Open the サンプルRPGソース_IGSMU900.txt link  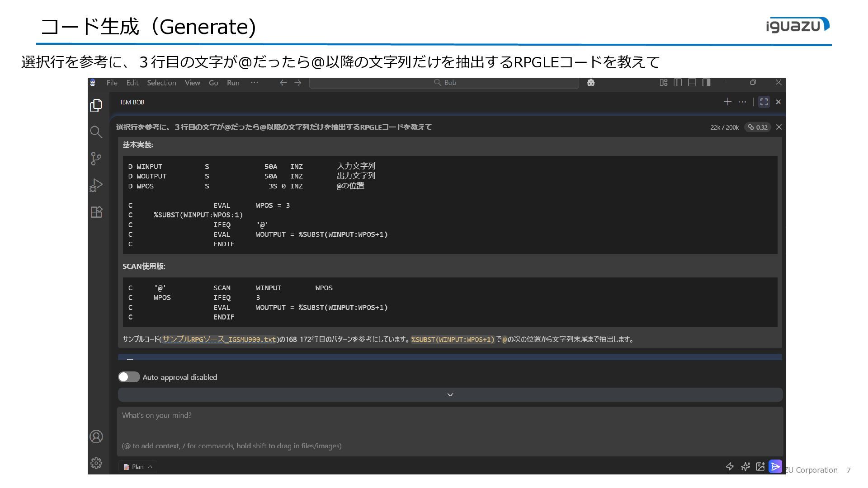tap(219, 339)
